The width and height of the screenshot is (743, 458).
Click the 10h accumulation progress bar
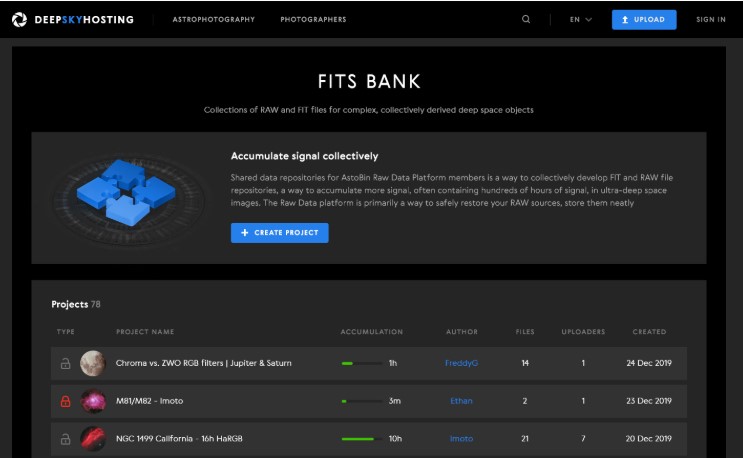coord(358,439)
